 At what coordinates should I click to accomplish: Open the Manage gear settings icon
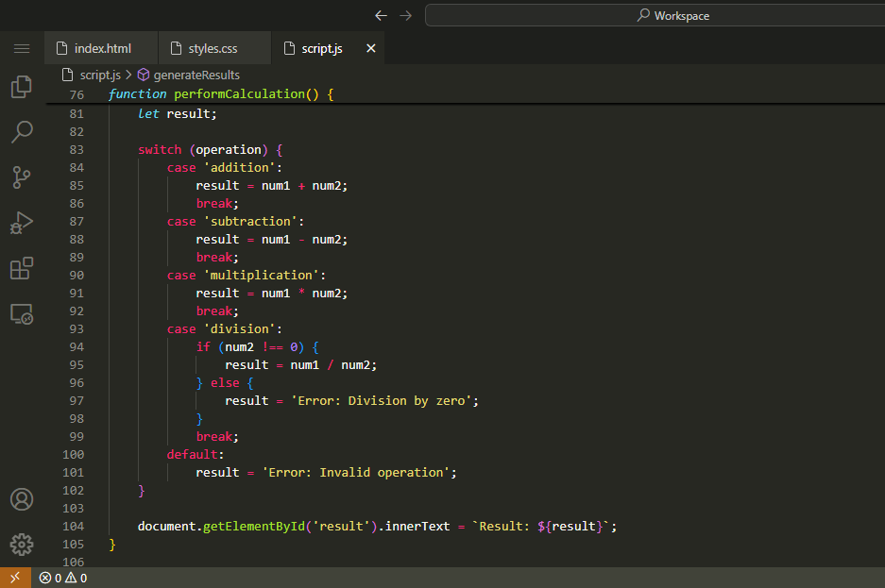tap(22, 545)
